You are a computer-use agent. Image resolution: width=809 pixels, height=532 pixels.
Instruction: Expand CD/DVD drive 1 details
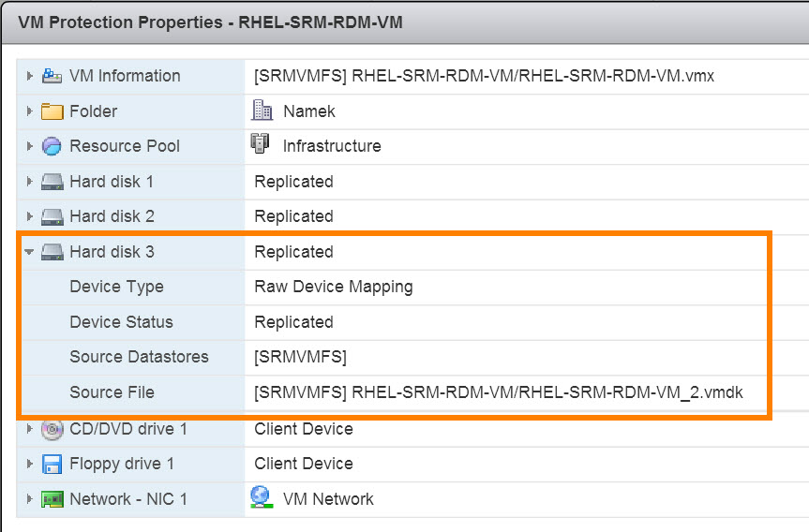tap(29, 428)
